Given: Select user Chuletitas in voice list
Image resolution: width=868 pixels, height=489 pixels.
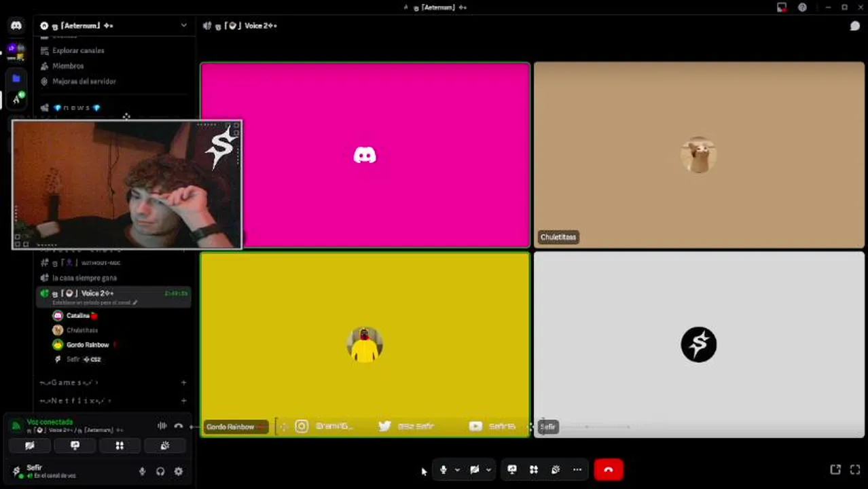Looking at the screenshot, I should click(x=82, y=330).
